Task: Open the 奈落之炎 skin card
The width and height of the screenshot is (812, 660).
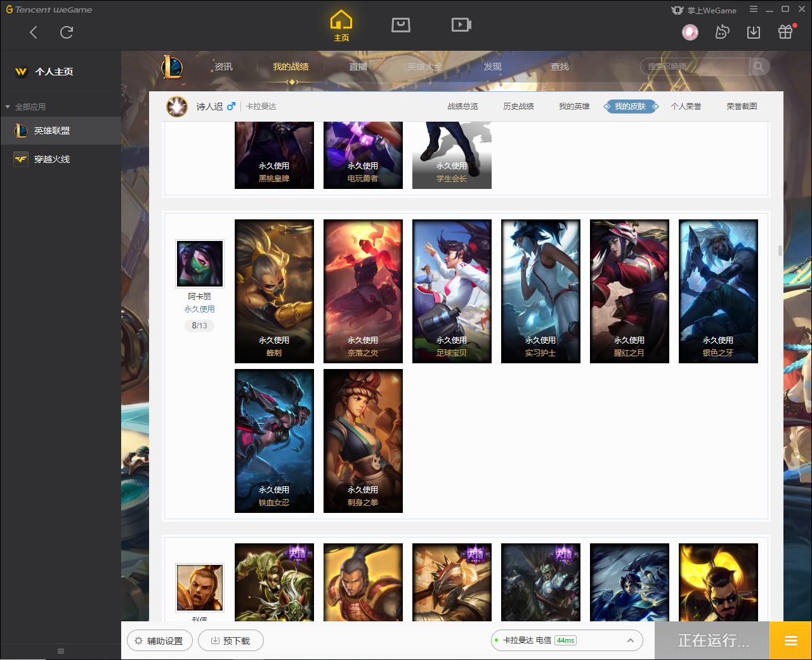Action: click(363, 292)
